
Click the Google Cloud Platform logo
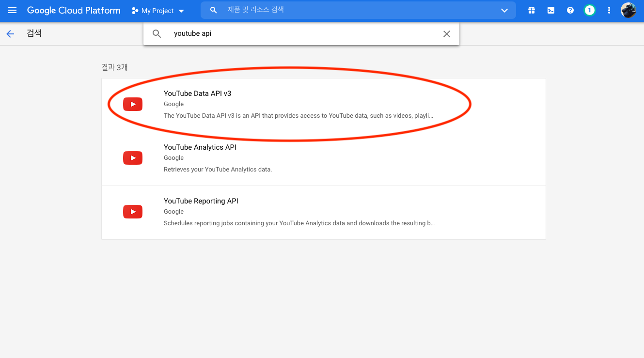click(74, 10)
